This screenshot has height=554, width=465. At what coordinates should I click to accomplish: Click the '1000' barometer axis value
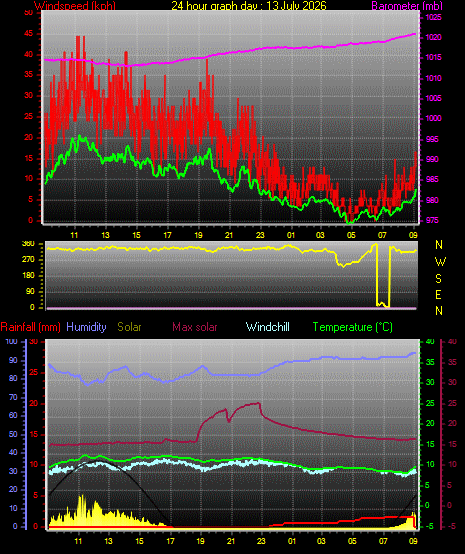[x=434, y=118]
